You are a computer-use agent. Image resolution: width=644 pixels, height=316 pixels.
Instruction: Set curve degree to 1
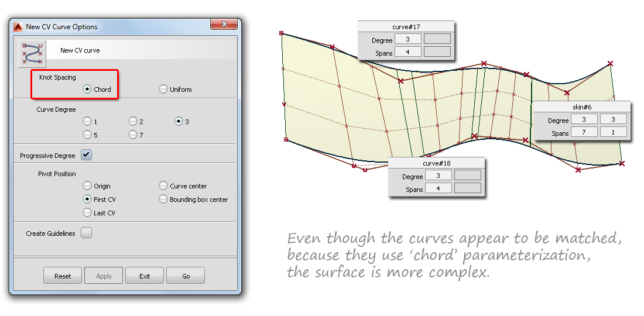pyautogui.click(x=87, y=122)
